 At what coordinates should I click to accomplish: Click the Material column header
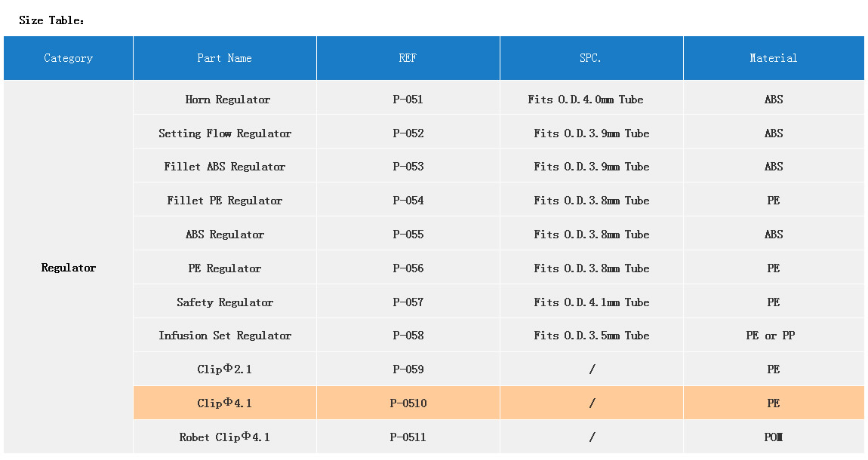773,58
